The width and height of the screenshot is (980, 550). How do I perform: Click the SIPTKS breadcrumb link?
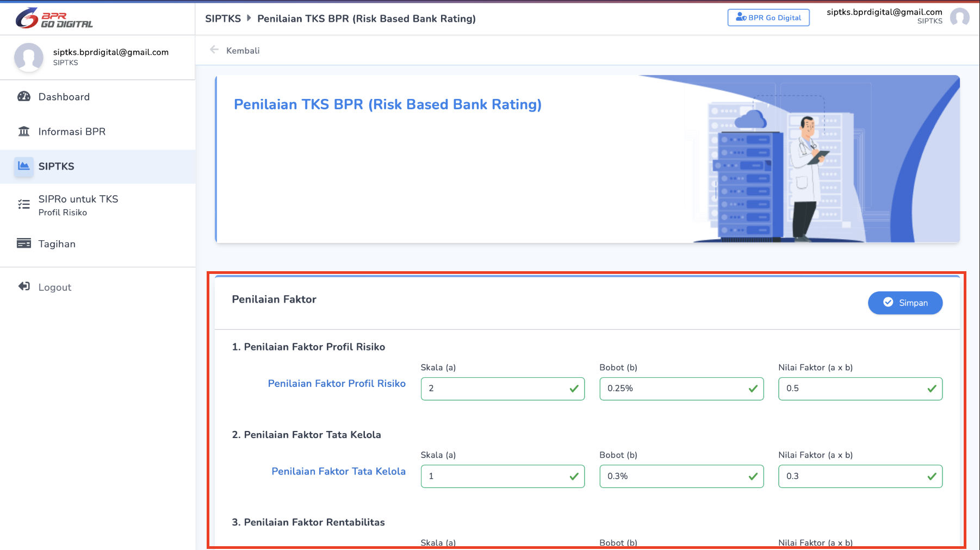[223, 18]
